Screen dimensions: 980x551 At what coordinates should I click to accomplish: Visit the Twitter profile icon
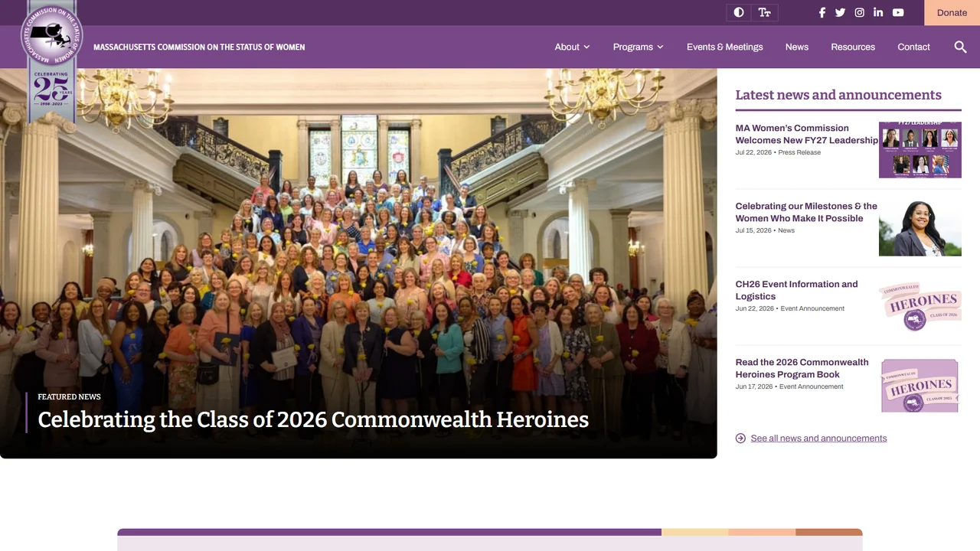click(840, 12)
